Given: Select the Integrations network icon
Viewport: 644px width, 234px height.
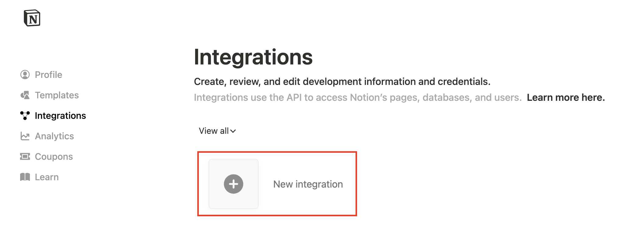Looking at the screenshot, I should pyautogui.click(x=25, y=115).
